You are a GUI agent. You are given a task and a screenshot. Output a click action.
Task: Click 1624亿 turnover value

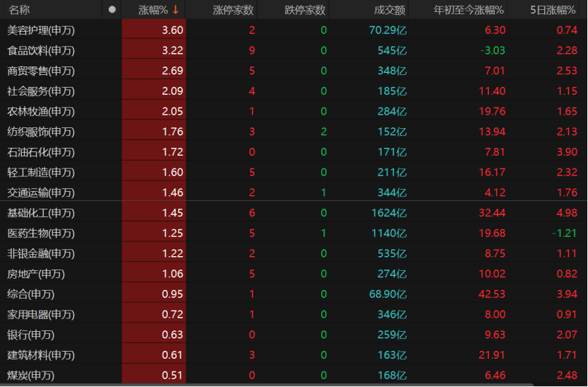pos(388,213)
